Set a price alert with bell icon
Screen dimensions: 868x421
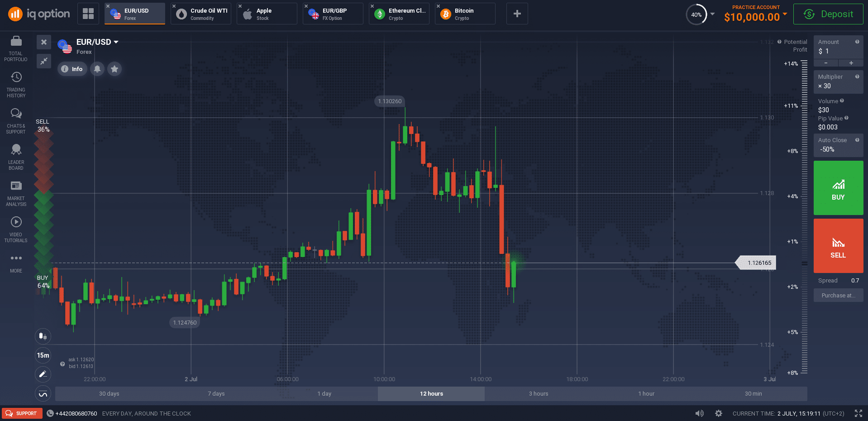tap(97, 69)
